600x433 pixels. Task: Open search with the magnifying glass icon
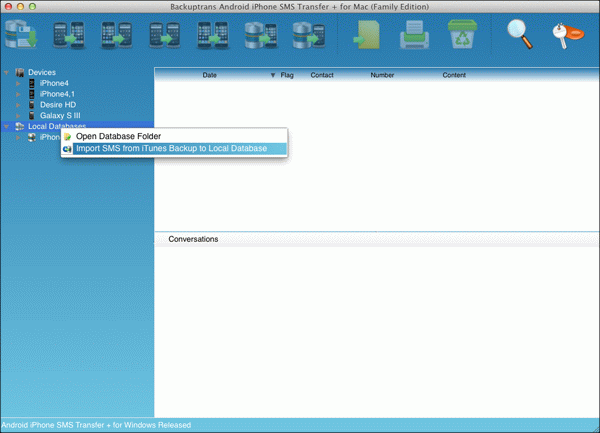pos(520,34)
